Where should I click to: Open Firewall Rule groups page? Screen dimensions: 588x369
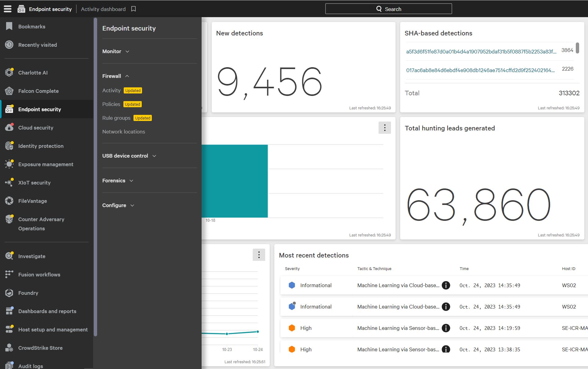click(116, 118)
